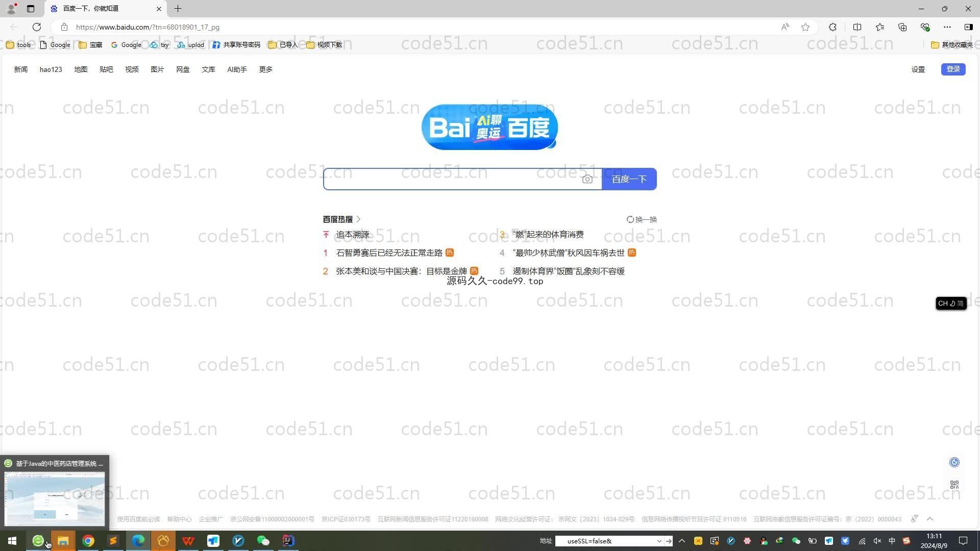Refresh the page with reload icon
The width and height of the screenshot is (980, 551).
(x=37, y=27)
